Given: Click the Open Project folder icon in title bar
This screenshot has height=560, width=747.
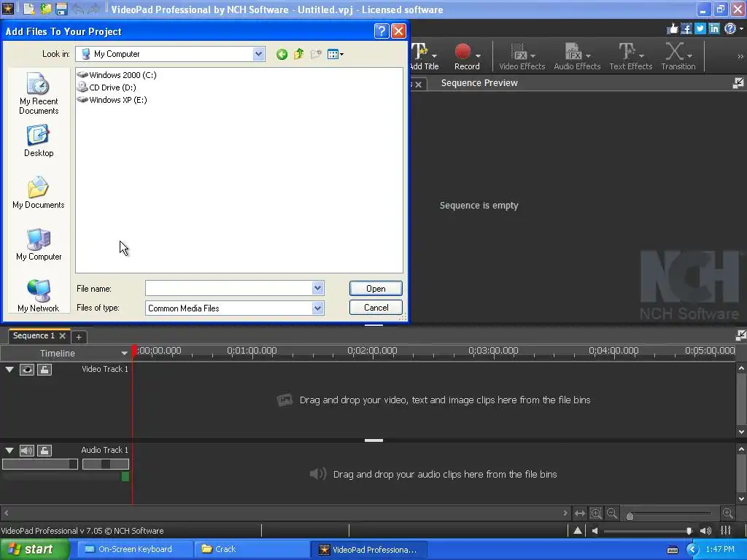Looking at the screenshot, I should click(x=46, y=9).
